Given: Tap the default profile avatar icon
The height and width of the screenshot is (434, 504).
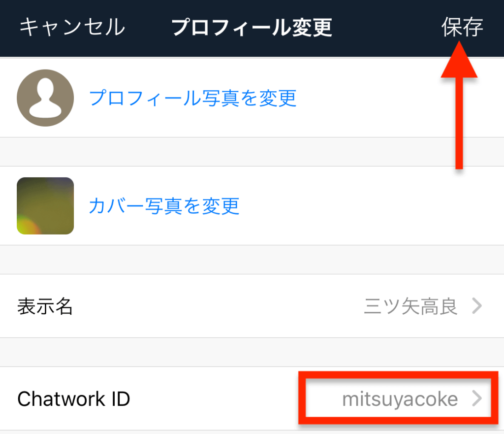Looking at the screenshot, I should [x=45, y=98].
